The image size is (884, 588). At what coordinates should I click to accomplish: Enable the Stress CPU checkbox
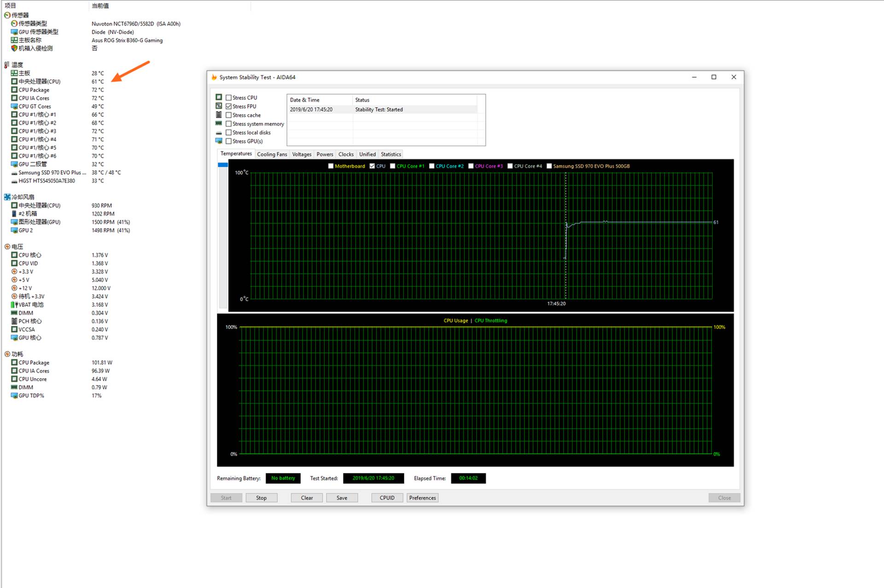[x=228, y=98]
